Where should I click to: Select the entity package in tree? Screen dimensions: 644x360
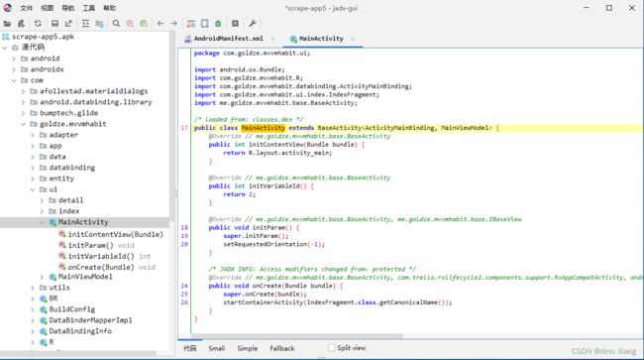click(61, 179)
